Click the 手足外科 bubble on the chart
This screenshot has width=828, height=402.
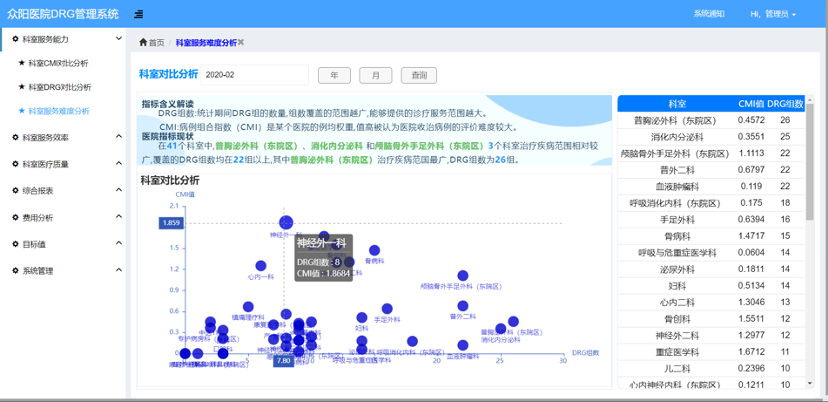(387, 309)
